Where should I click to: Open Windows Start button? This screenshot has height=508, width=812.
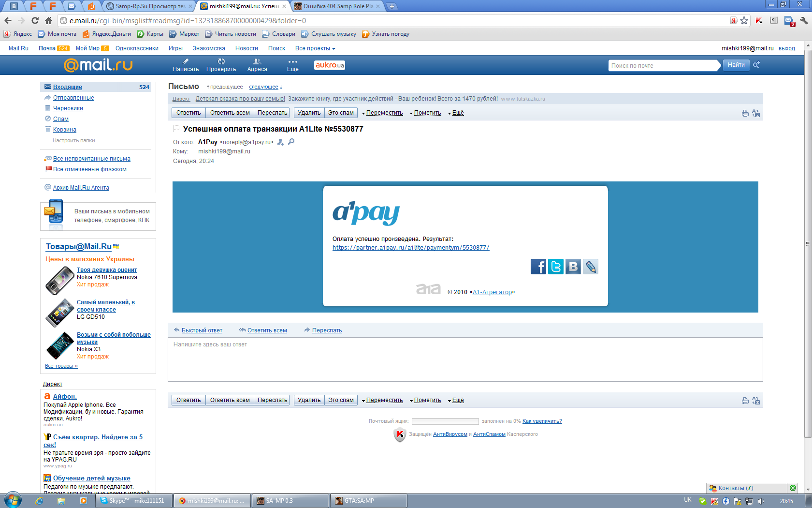[13, 500]
